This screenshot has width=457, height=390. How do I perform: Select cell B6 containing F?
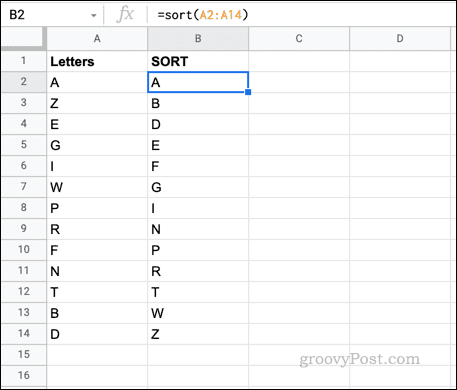coord(198,166)
